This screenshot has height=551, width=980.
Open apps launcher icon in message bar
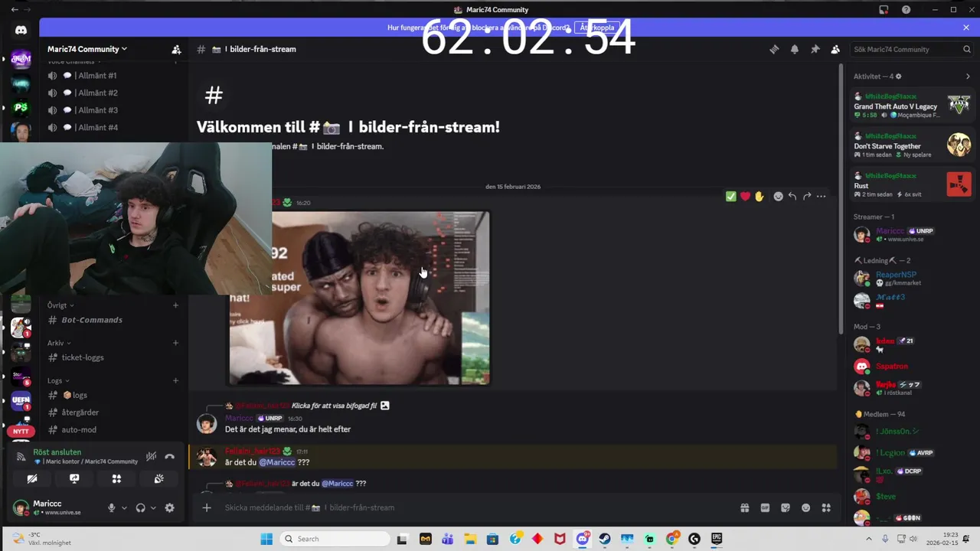point(826,507)
